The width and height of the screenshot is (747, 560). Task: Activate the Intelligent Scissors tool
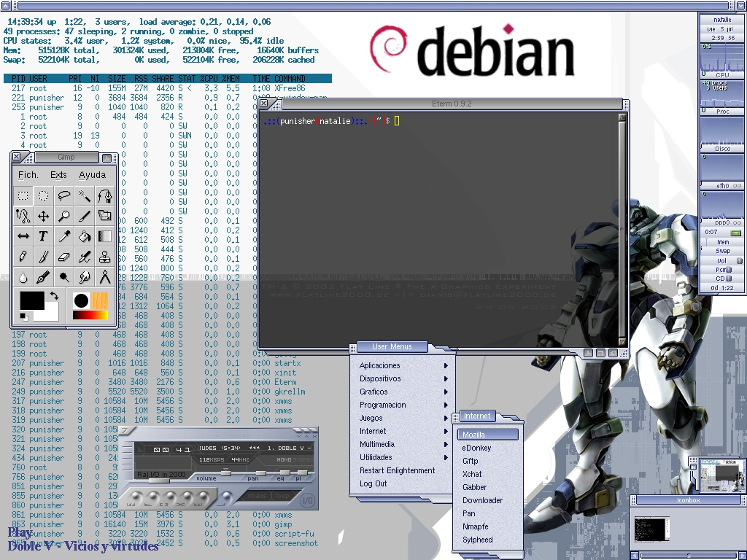pos(23,216)
